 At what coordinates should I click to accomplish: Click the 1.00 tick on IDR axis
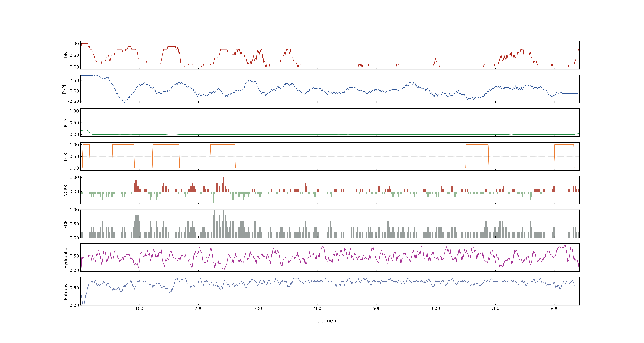[74, 44]
